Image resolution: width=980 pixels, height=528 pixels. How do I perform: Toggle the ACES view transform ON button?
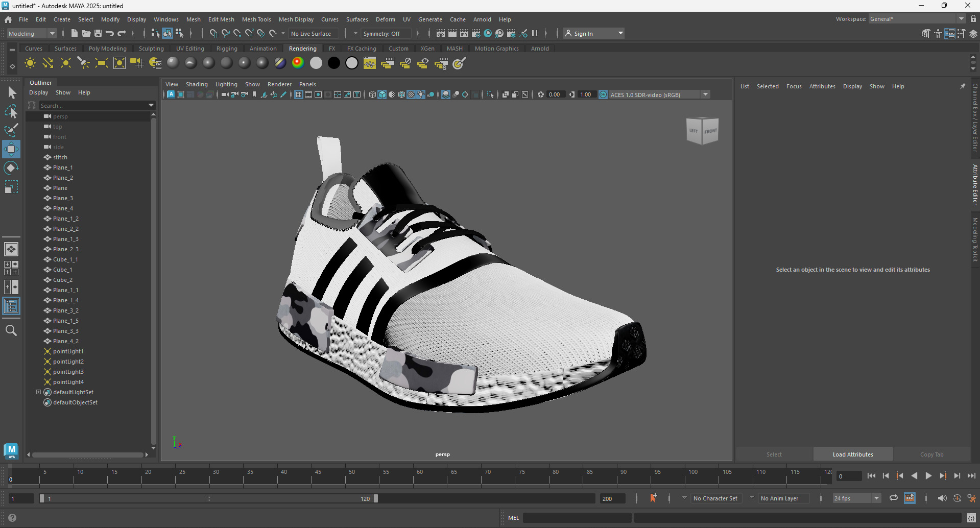click(x=603, y=94)
